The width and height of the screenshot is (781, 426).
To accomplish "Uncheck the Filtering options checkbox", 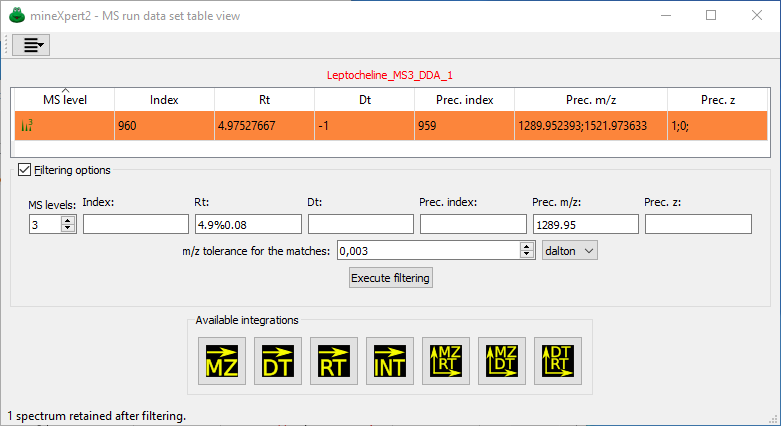I will [25, 170].
